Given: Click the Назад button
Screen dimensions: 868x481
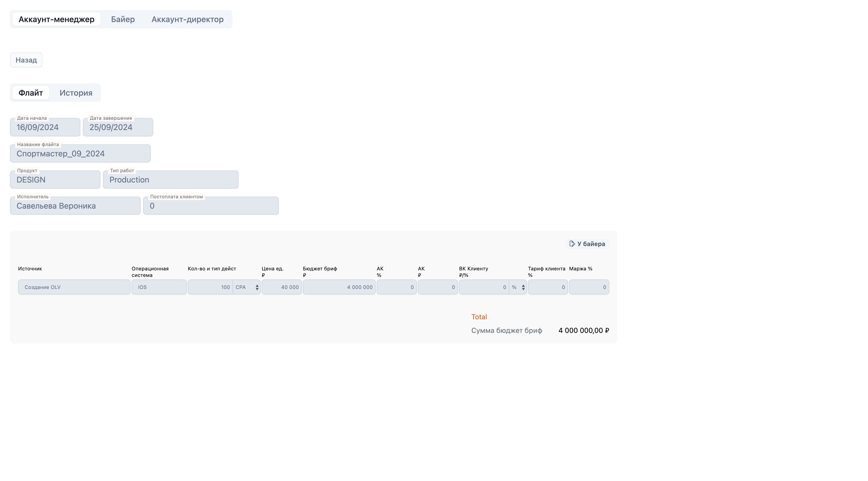Looking at the screenshot, I should coord(26,60).
